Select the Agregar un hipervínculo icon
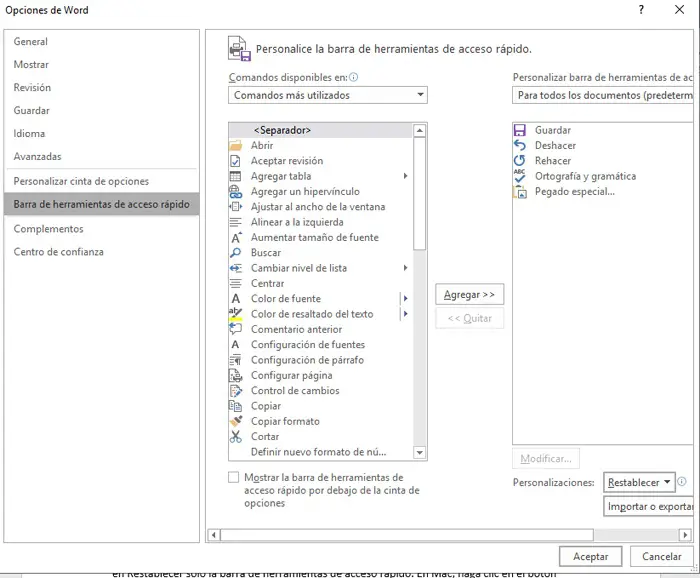 tap(235, 191)
